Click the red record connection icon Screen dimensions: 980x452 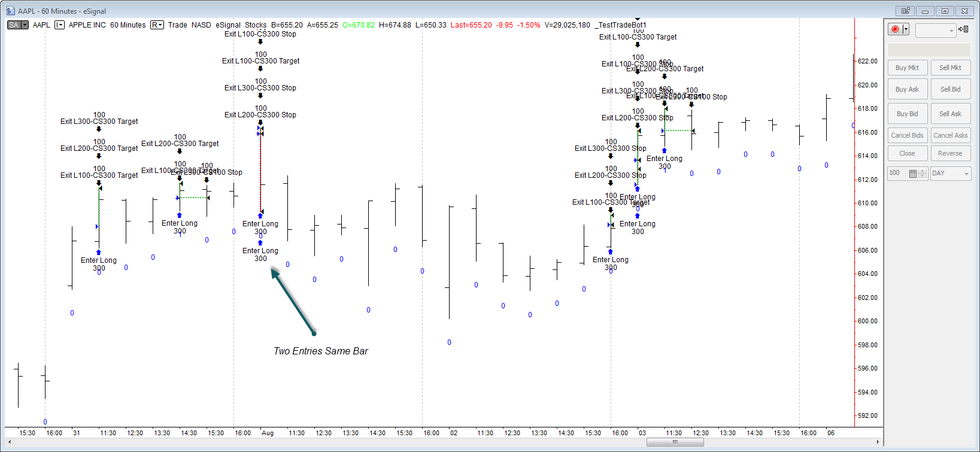click(895, 29)
